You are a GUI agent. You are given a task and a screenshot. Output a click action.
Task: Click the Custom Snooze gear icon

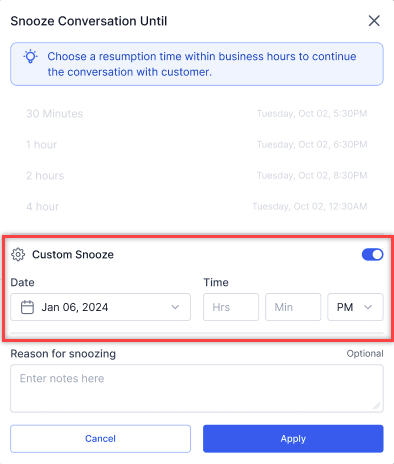tap(18, 254)
